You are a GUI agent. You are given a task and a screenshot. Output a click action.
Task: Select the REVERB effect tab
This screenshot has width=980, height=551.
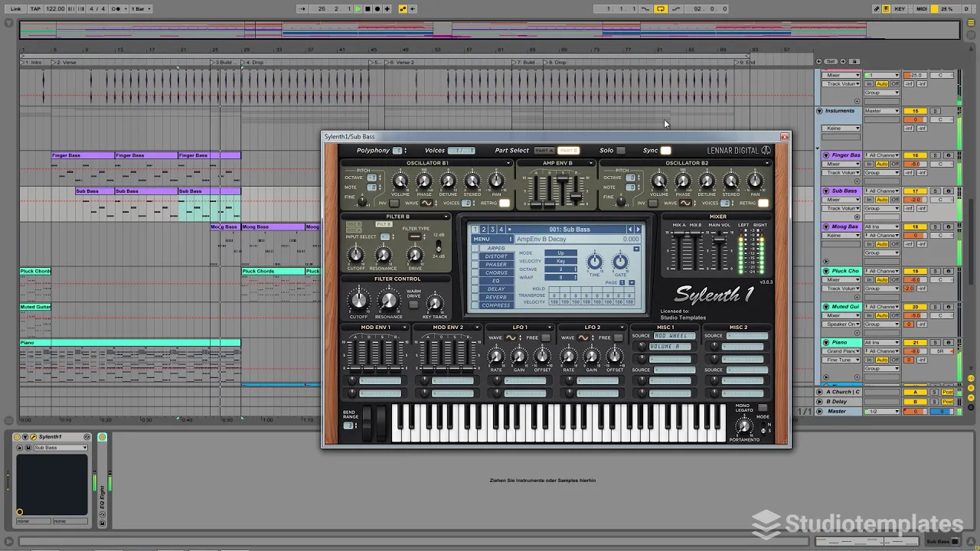496,297
